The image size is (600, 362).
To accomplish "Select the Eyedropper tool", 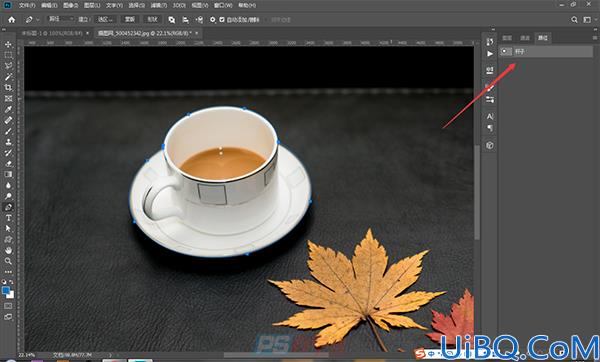I will (8, 109).
